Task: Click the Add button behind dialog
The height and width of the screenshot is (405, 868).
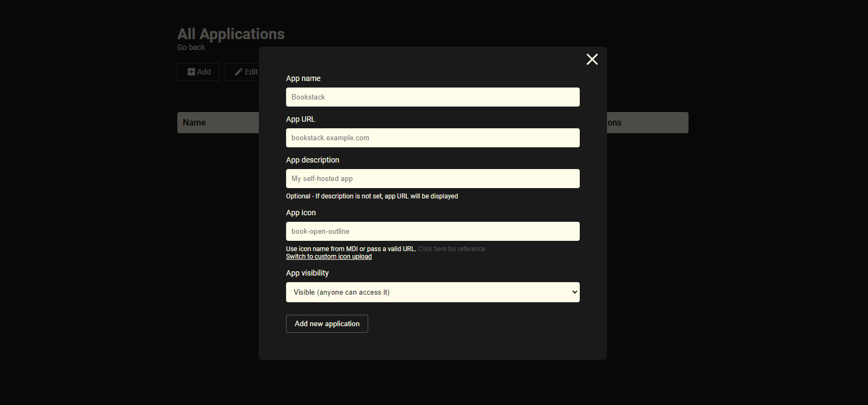Action: click(199, 72)
